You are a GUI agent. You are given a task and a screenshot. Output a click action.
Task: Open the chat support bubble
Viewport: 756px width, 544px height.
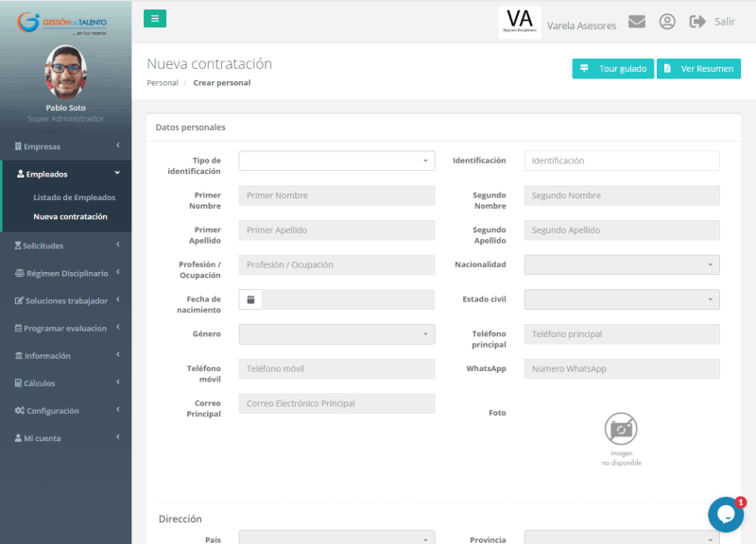(x=726, y=515)
